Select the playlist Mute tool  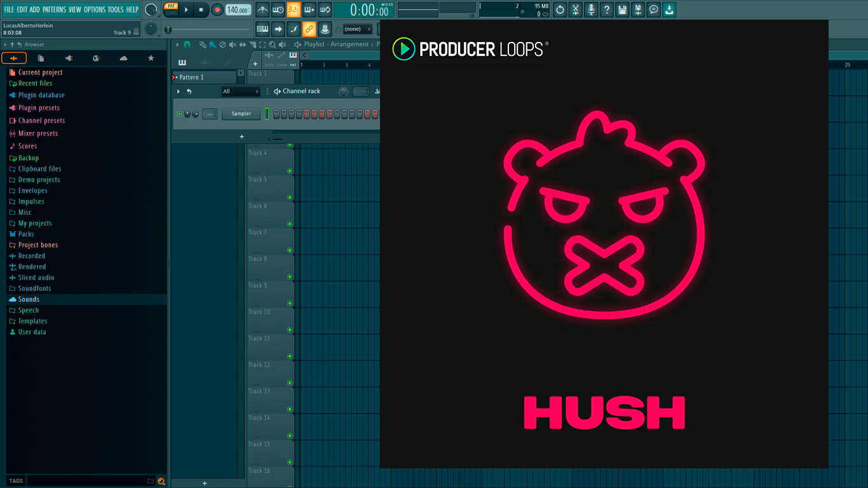click(x=232, y=44)
